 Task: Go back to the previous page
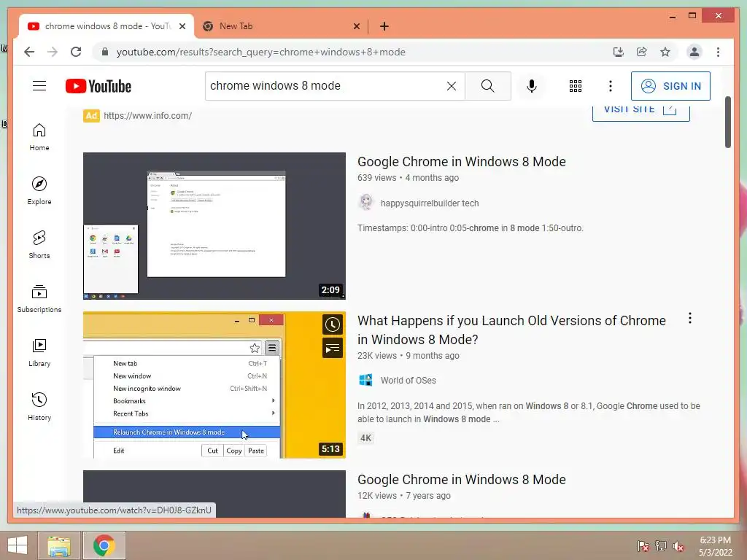[x=29, y=52]
